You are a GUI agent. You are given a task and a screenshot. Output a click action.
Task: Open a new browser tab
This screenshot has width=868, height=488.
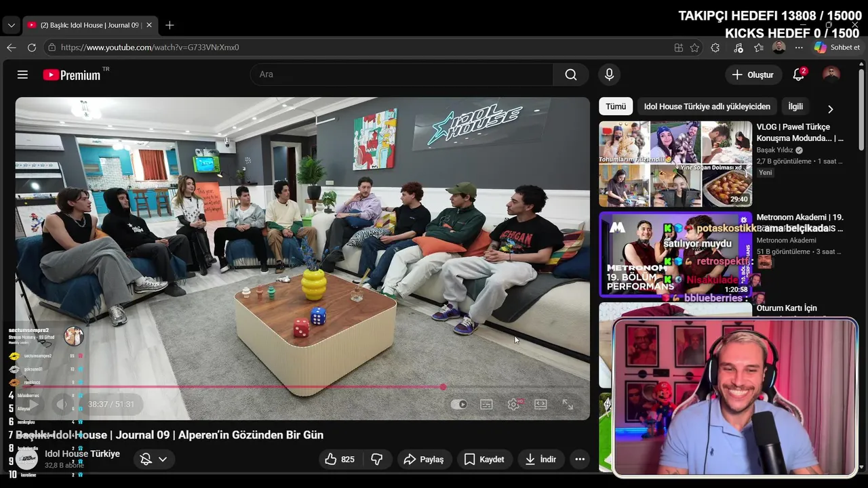(x=170, y=25)
